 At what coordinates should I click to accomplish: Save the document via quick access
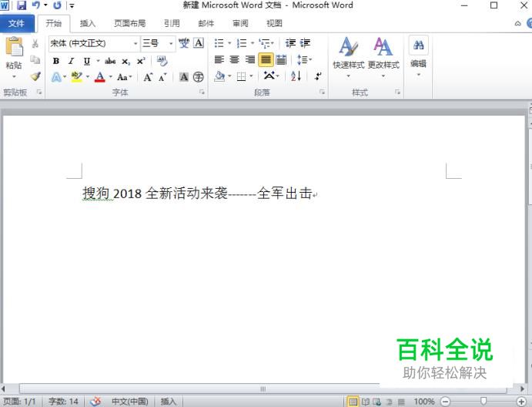[x=22, y=5]
